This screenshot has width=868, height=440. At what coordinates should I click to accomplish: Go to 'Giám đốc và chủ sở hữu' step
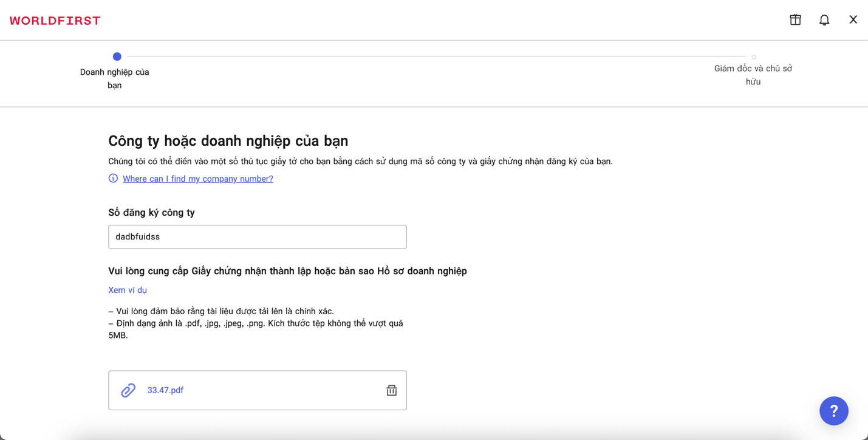tap(753, 75)
